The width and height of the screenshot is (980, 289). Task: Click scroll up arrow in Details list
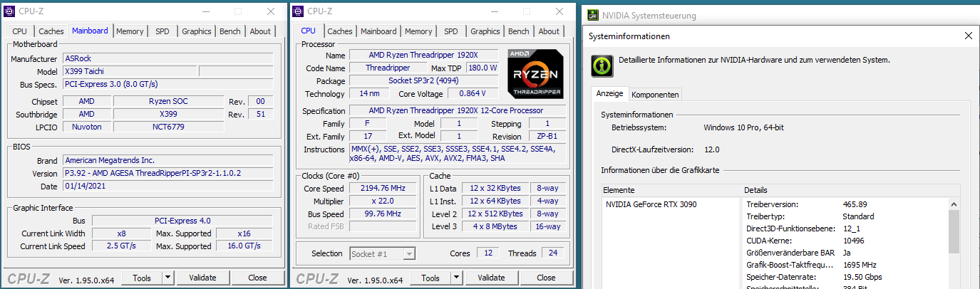tap(954, 204)
